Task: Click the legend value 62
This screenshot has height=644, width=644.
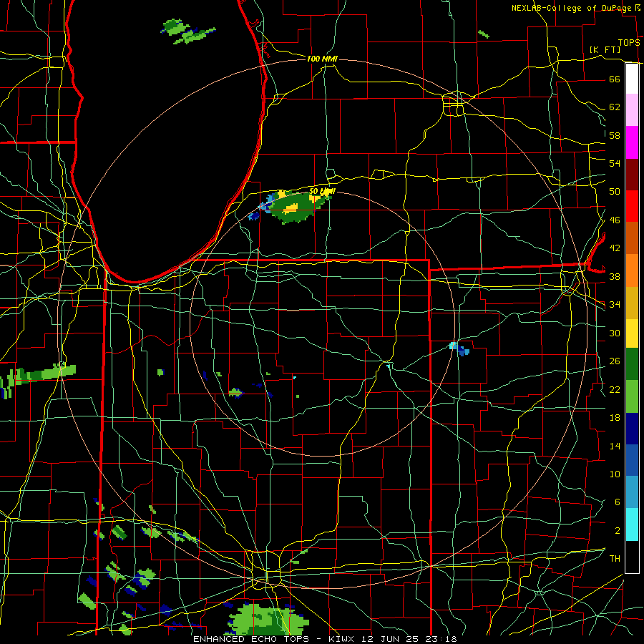Action: click(615, 107)
